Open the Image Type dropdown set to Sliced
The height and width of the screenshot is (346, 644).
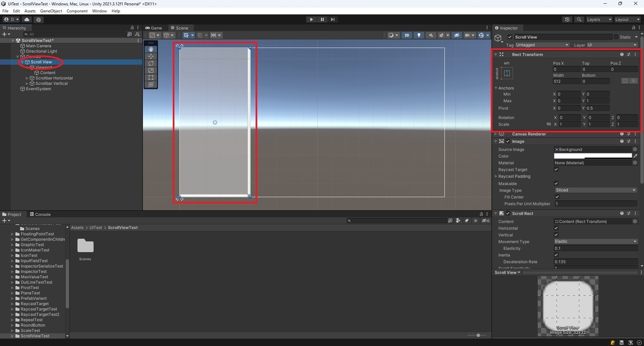point(595,190)
